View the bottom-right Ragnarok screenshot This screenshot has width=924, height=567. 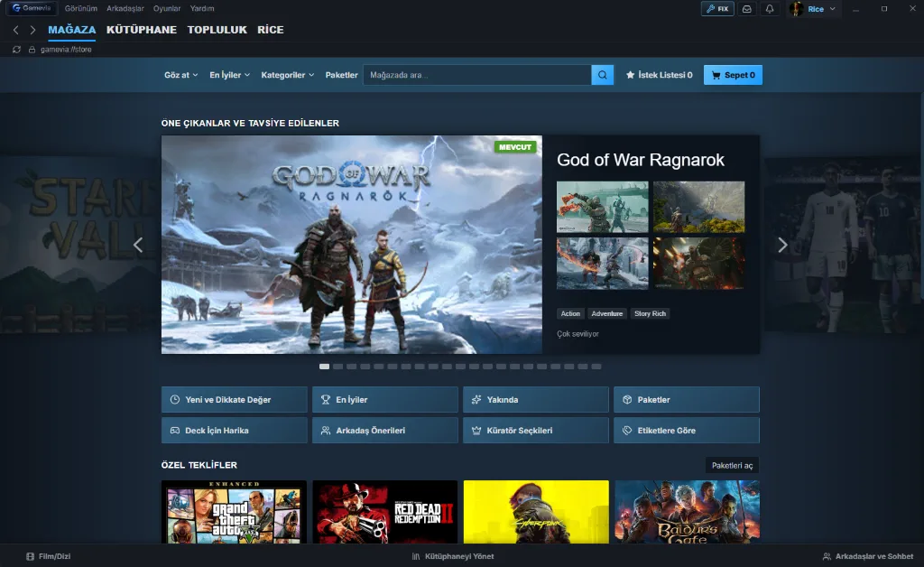699,264
